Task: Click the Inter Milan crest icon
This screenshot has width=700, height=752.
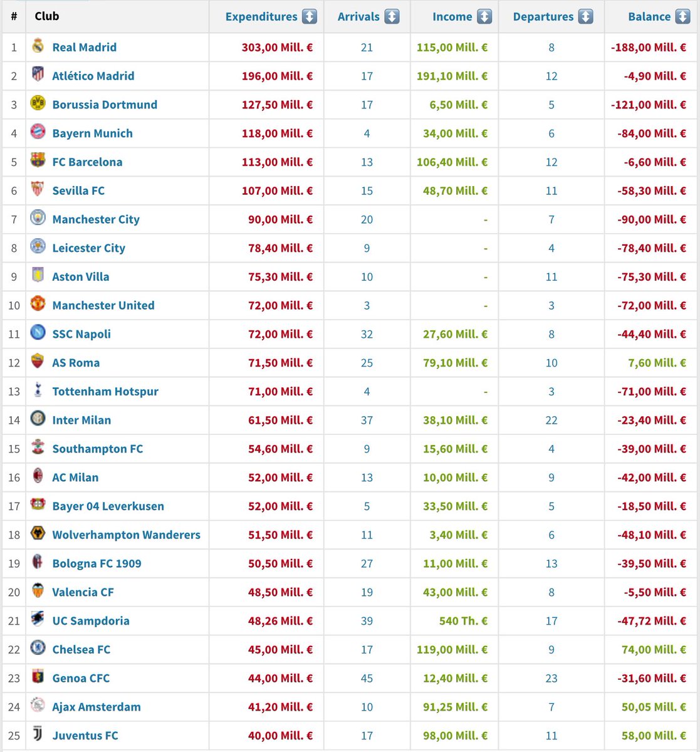Action: 38,419
